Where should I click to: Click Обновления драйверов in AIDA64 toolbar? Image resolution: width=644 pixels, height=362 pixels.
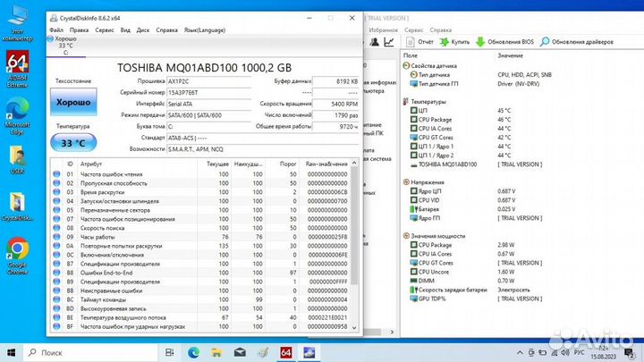pos(577,42)
